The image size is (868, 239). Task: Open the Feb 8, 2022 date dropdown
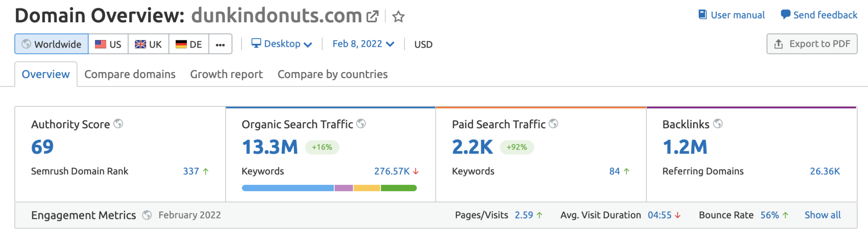click(363, 44)
